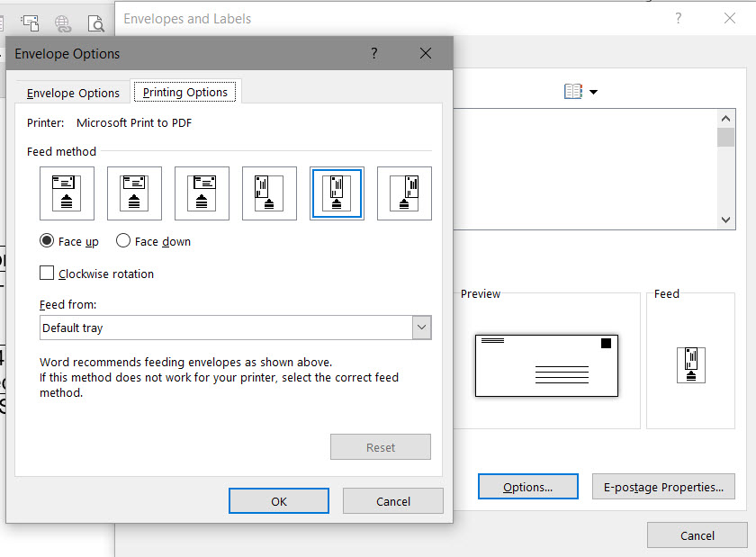
Task: Click the "Feed method" section label
Action: coord(61,151)
